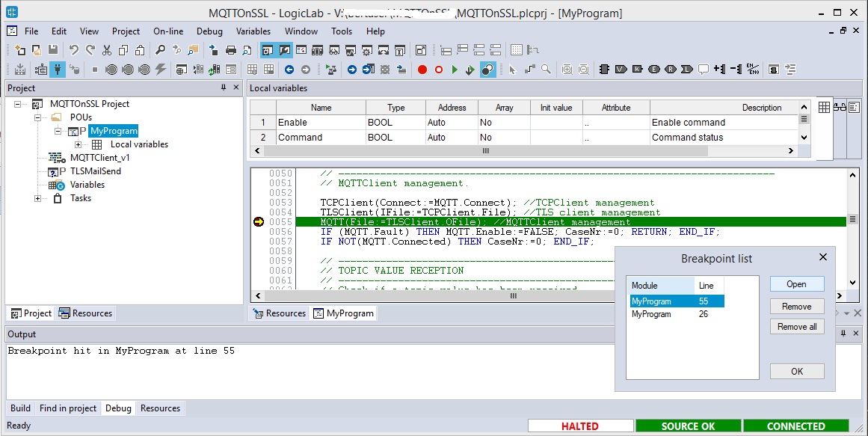Open the Tools menu
Screen dimensions: 868x436
click(342, 31)
